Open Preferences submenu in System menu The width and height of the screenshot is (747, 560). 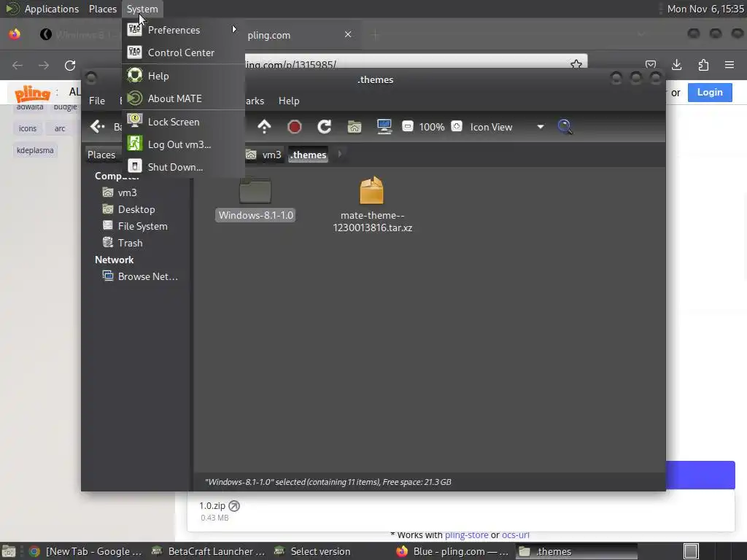pos(183,30)
